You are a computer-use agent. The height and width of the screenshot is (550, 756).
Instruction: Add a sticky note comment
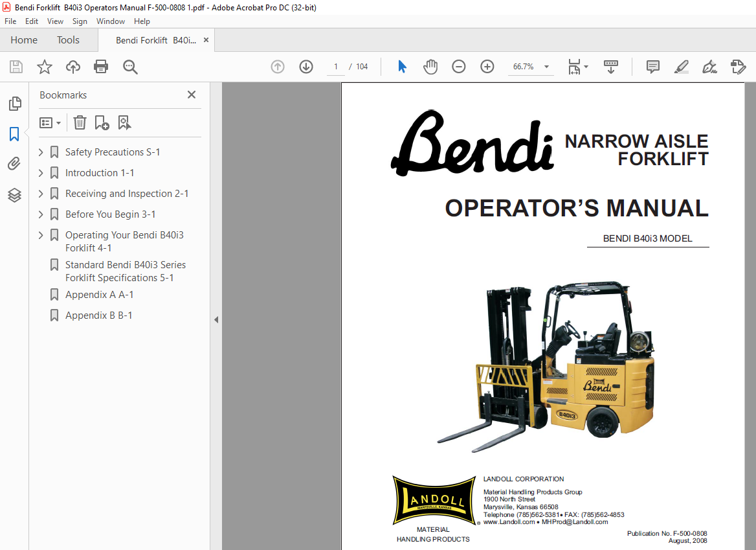653,67
